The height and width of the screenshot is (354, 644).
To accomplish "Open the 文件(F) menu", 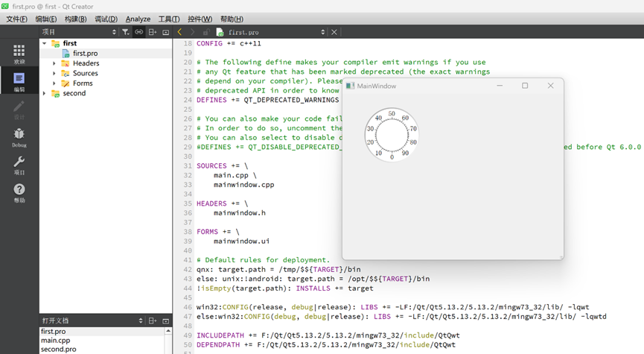I will [16, 19].
